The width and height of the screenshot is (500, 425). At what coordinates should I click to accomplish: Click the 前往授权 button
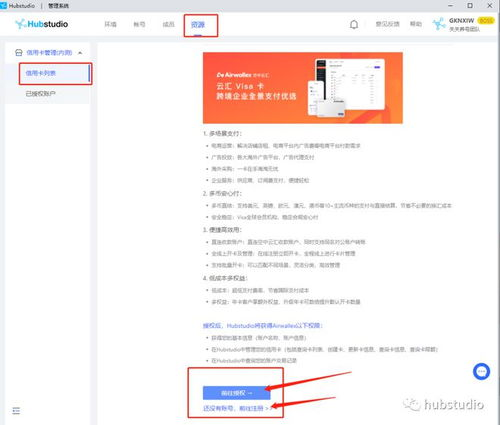(236, 393)
